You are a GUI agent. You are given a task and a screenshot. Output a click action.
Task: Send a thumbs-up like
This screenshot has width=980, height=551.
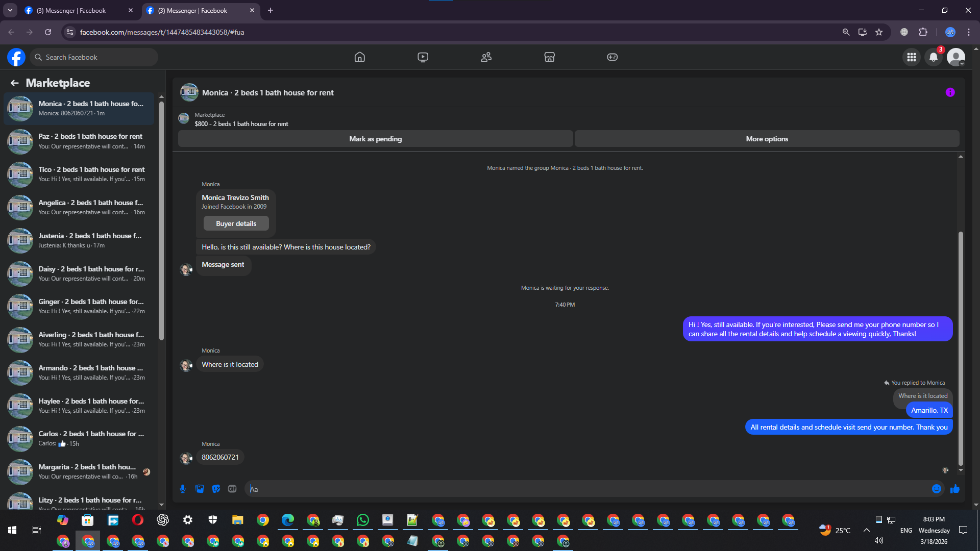click(954, 489)
